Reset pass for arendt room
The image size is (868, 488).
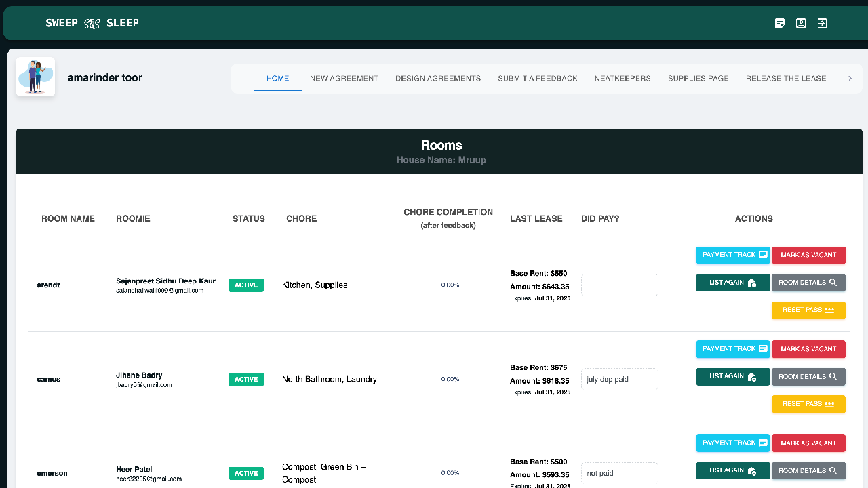pos(808,310)
